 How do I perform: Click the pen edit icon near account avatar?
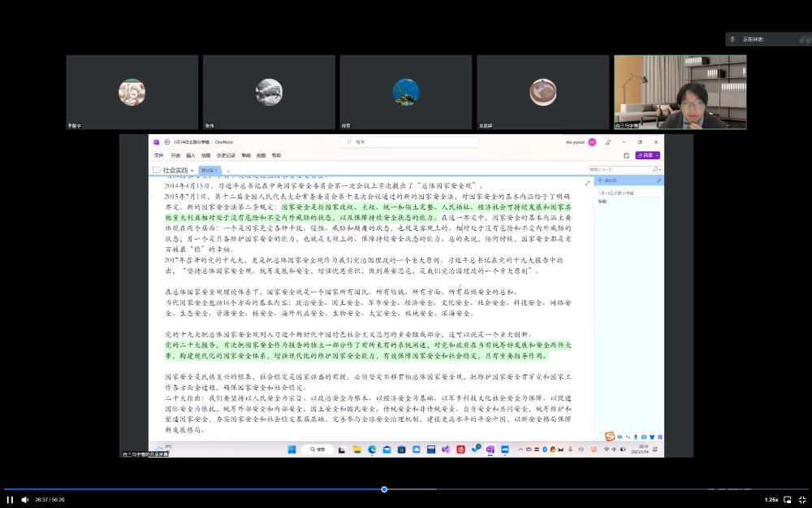[609, 141]
